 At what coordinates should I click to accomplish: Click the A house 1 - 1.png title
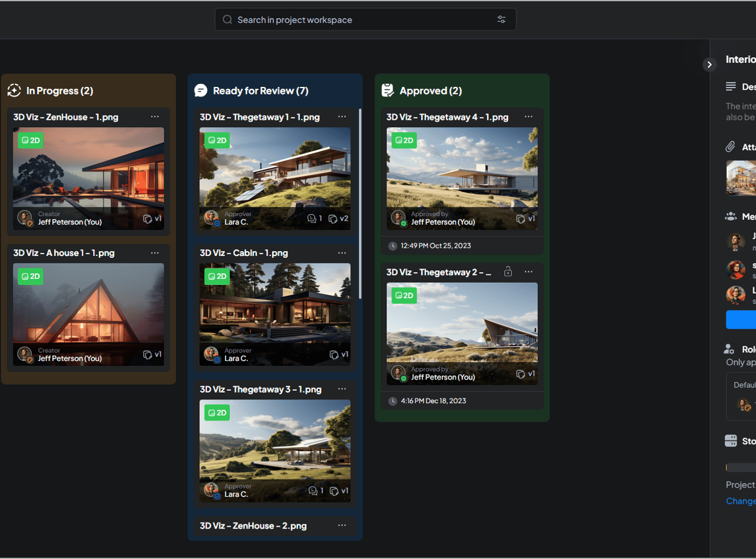64,253
